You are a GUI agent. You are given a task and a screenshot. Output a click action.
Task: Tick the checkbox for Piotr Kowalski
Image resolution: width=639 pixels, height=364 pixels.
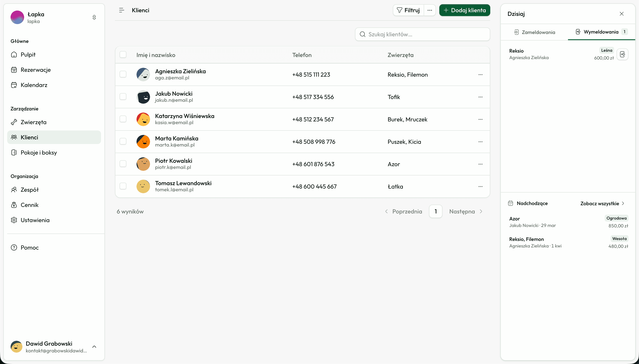tap(123, 164)
